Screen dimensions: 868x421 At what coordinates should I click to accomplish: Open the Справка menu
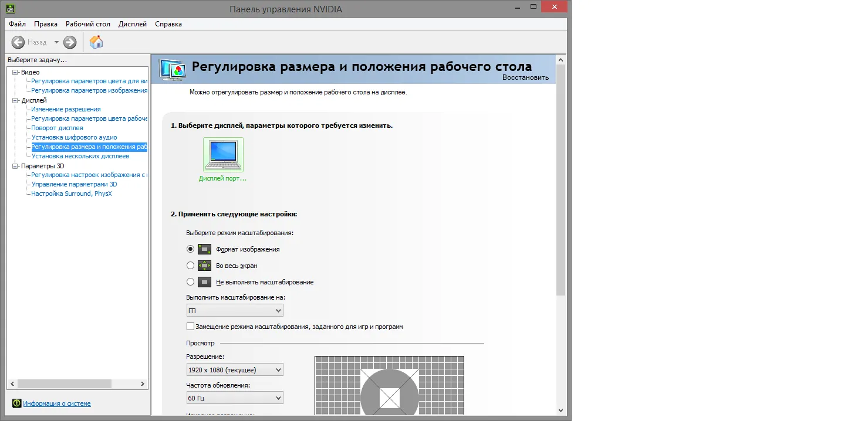coord(168,24)
